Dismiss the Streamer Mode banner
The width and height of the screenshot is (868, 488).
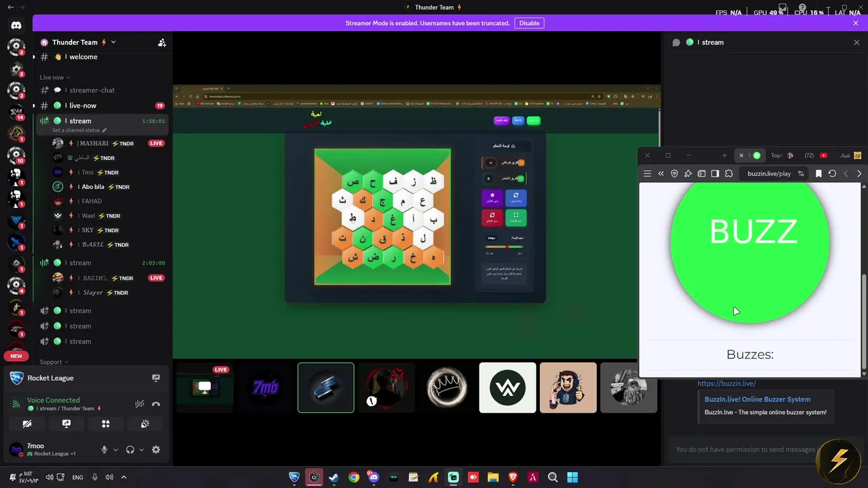856,23
